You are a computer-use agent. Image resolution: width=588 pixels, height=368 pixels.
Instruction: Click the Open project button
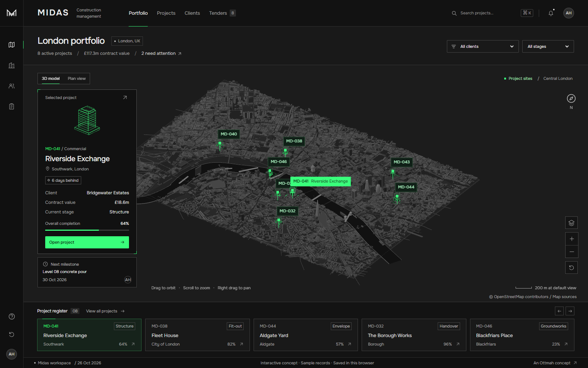pos(87,242)
